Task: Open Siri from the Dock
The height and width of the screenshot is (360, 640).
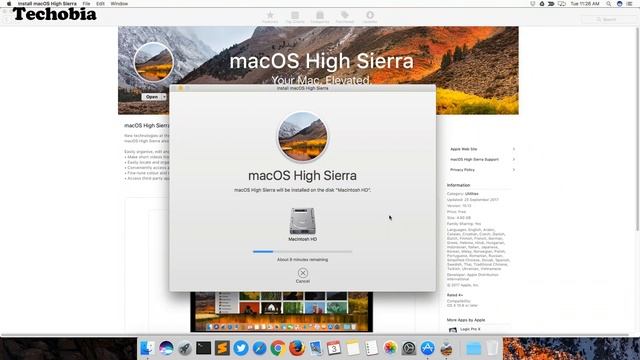Action: (166, 348)
